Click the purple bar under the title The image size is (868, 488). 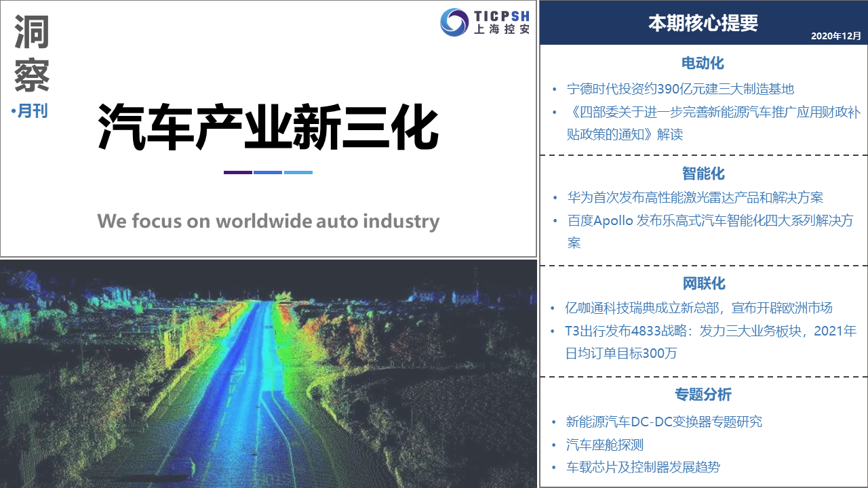237,172
